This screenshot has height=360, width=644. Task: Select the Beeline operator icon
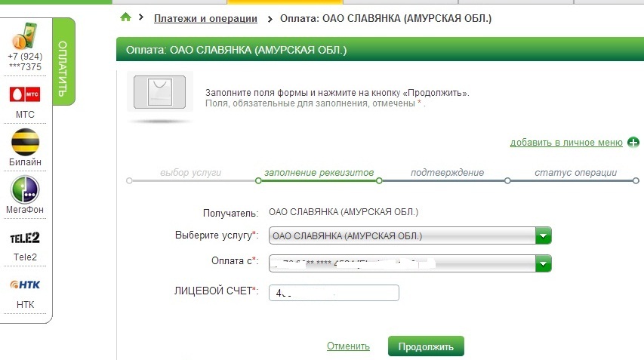[x=25, y=141]
